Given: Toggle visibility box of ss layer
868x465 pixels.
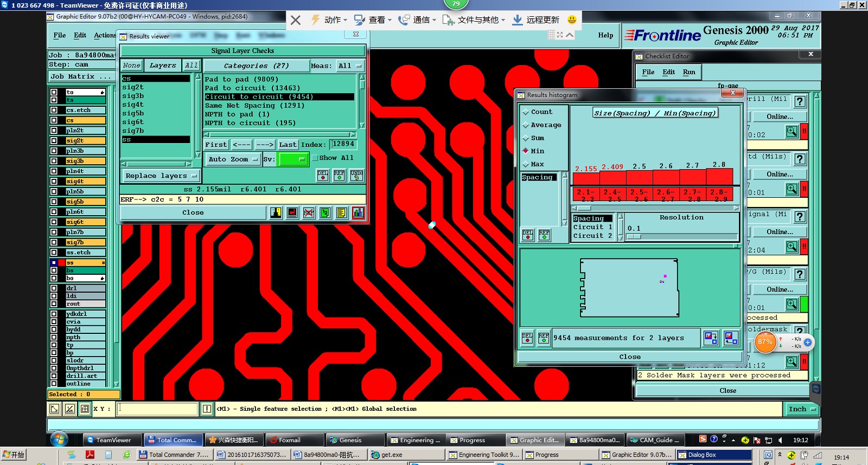Looking at the screenshot, I should click(x=54, y=263).
